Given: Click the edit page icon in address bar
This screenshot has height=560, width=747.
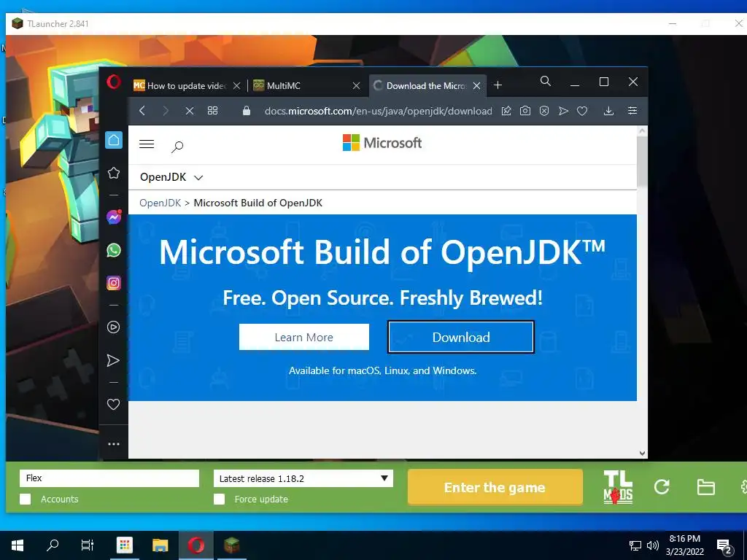Looking at the screenshot, I should [506, 111].
